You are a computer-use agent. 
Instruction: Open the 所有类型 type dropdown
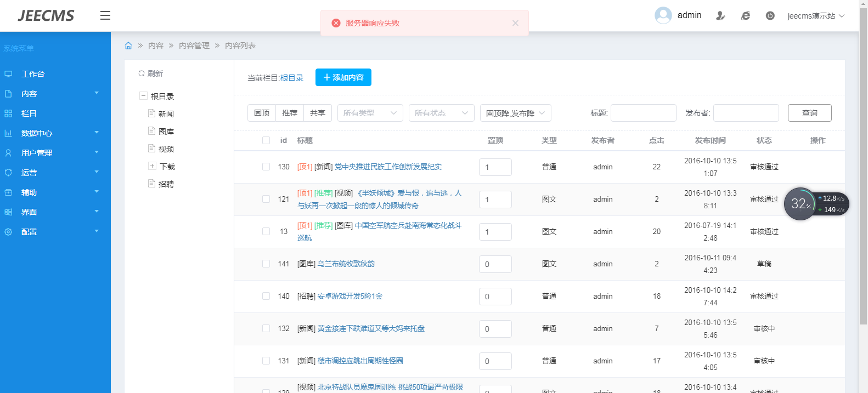(370, 113)
